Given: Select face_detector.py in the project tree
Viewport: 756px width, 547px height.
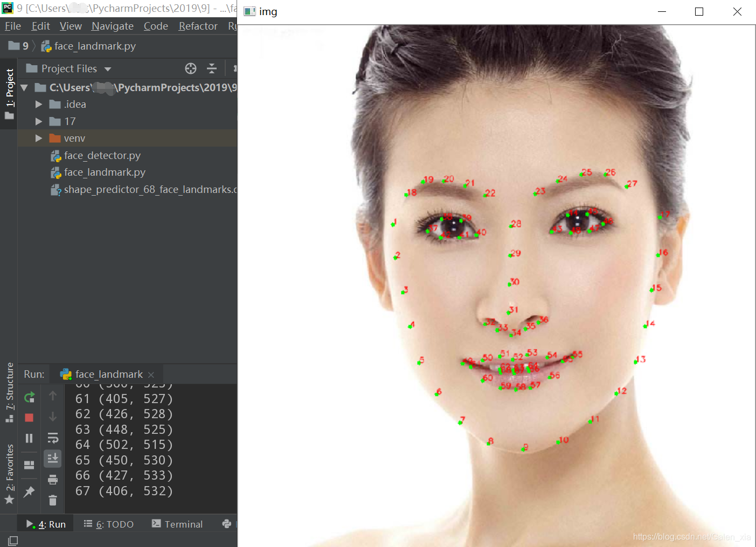Looking at the screenshot, I should pyautogui.click(x=102, y=156).
